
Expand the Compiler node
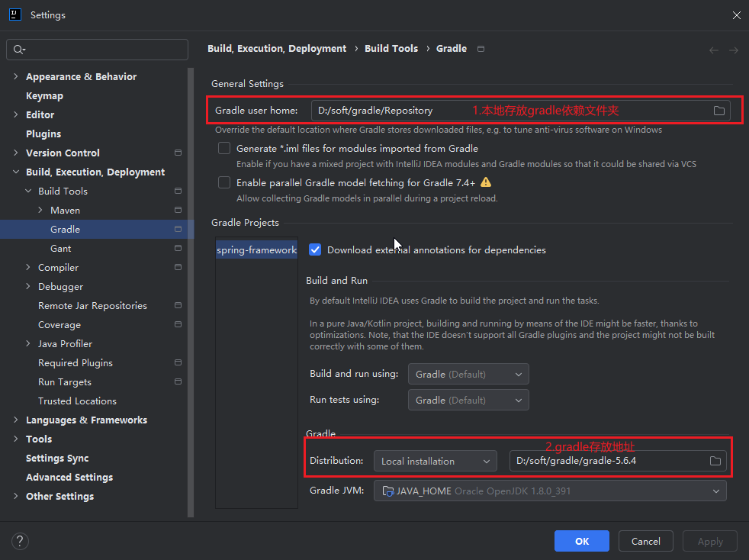(28, 268)
